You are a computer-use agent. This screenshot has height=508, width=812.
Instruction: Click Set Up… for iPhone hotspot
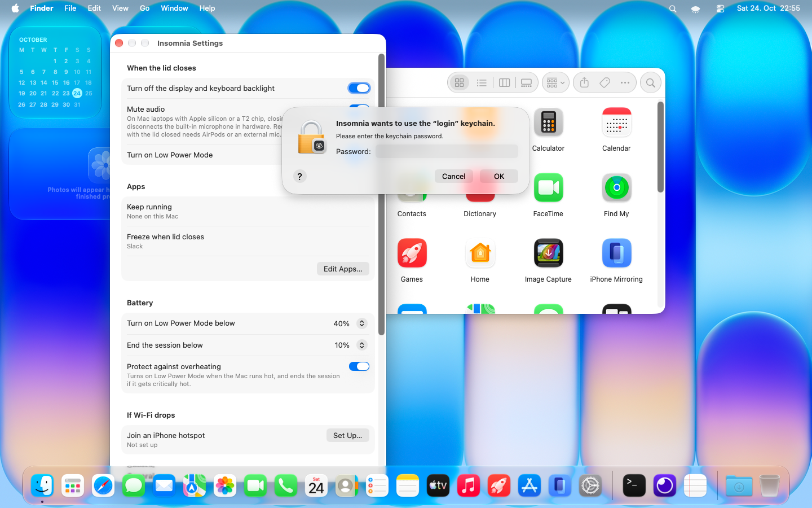(x=348, y=435)
